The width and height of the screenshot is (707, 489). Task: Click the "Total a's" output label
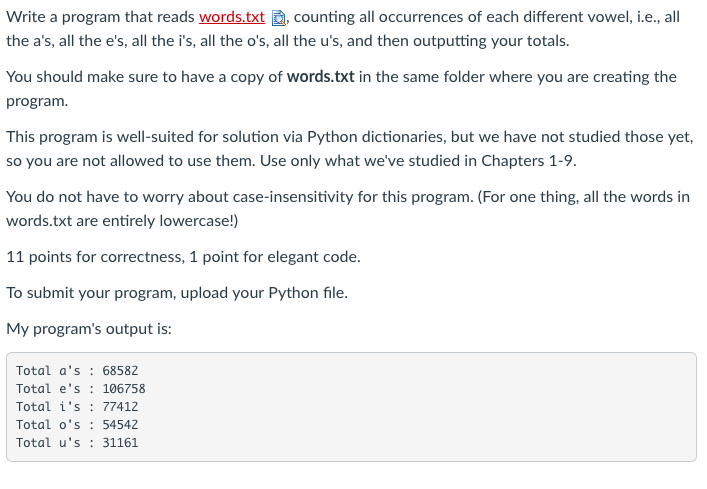point(55,371)
